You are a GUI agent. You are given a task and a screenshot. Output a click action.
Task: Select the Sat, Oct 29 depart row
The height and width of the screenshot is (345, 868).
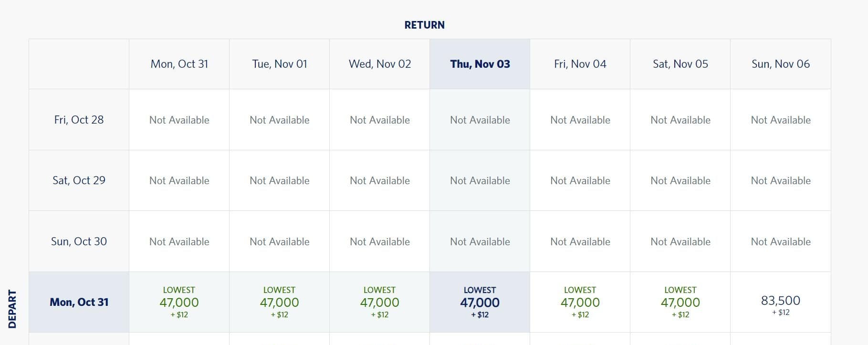79,180
